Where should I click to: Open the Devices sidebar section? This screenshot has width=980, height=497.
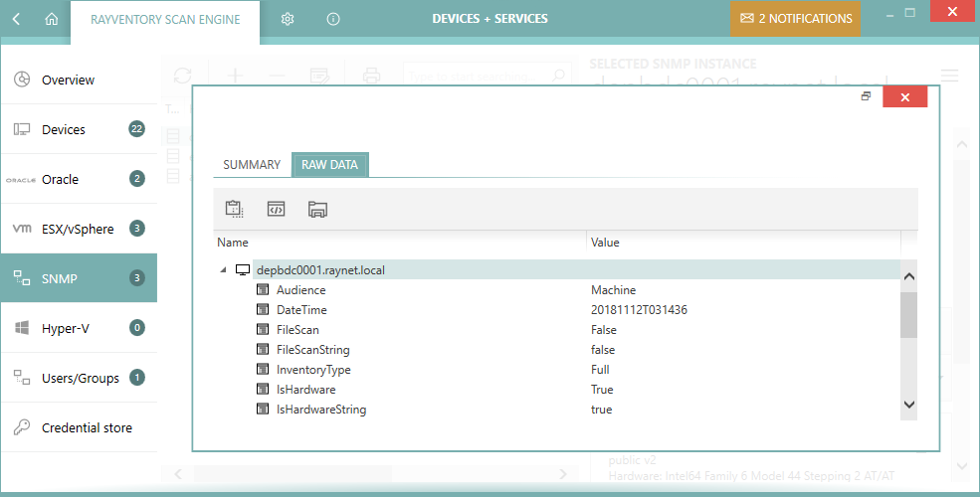pos(64,130)
